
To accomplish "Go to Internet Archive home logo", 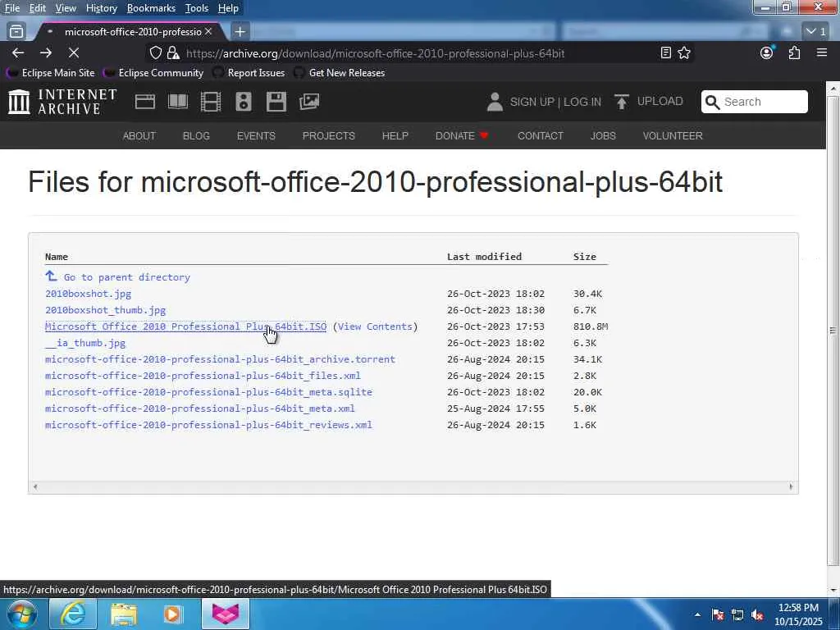I will point(62,102).
